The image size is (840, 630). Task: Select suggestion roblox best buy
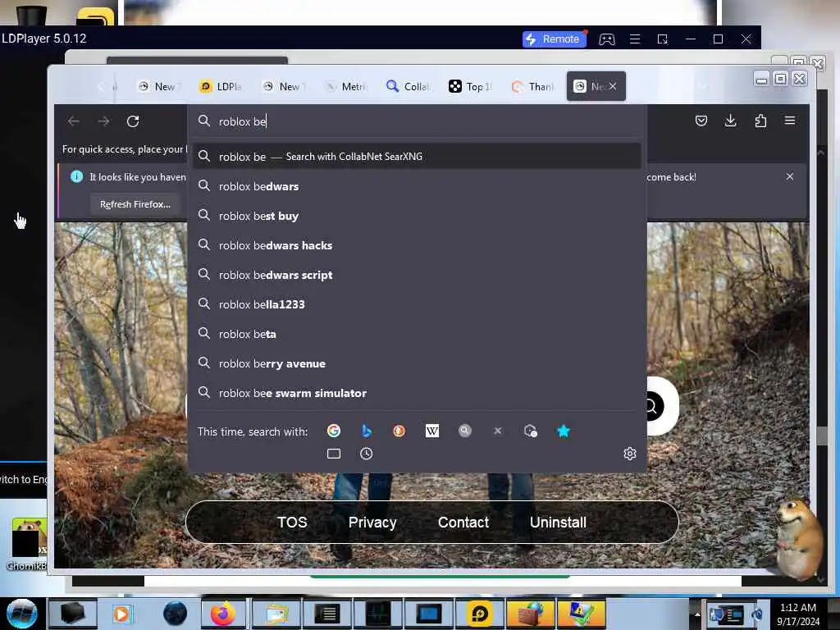pyautogui.click(x=417, y=216)
